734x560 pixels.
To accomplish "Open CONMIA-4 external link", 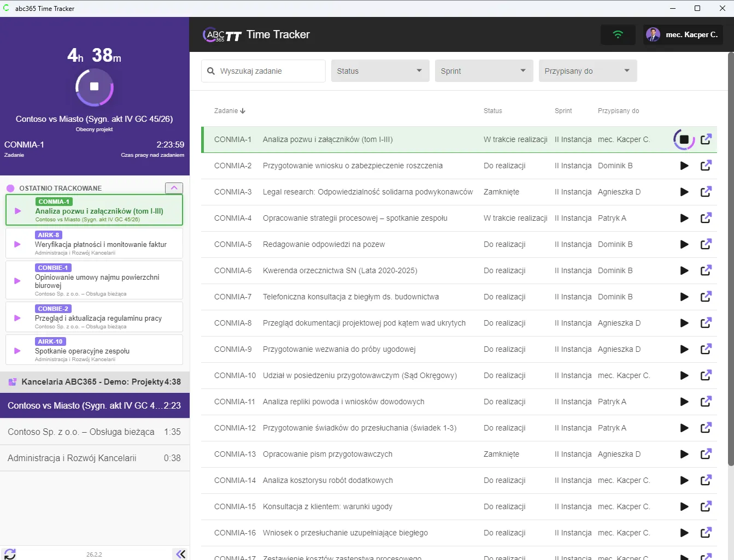I will [706, 217].
